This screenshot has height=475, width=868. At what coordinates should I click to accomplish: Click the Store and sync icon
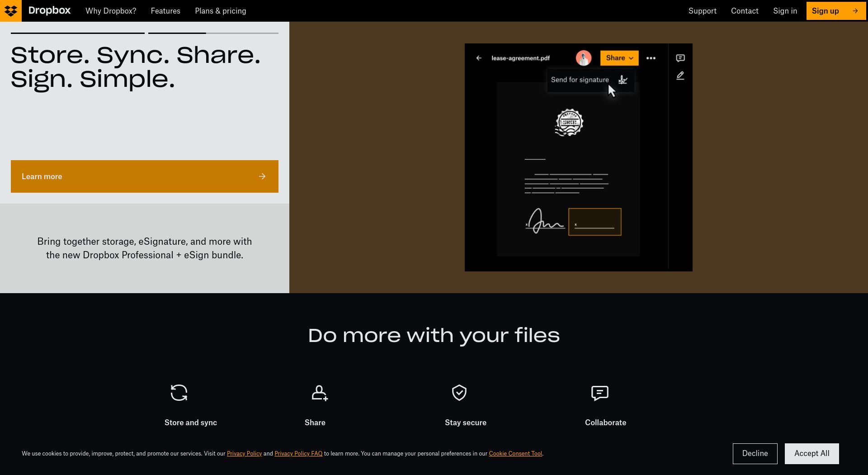pos(179,393)
